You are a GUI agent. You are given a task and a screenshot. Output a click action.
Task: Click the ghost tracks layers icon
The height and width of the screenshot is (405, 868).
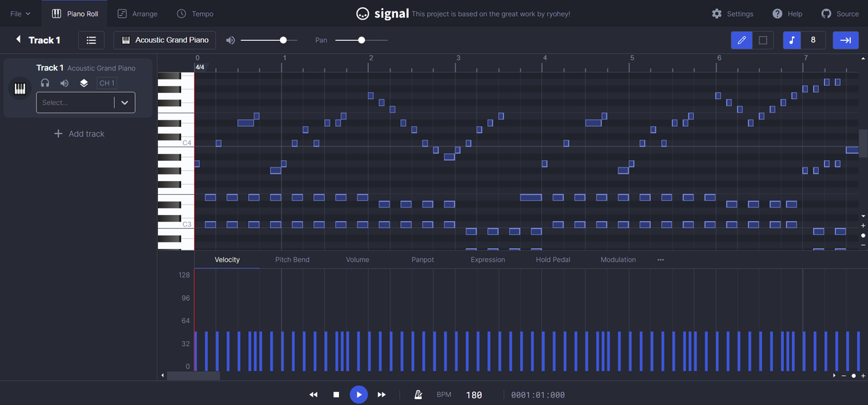pyautogui.click(x=83, y=83)
